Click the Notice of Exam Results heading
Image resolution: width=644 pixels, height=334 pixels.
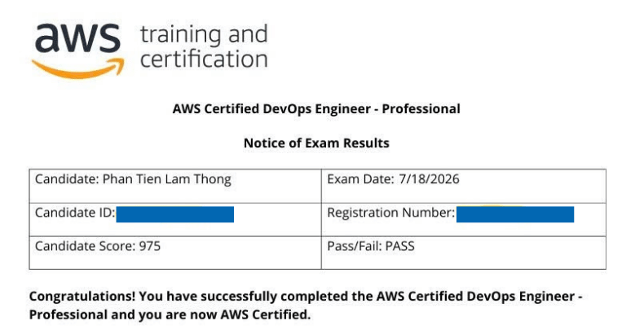316,143
